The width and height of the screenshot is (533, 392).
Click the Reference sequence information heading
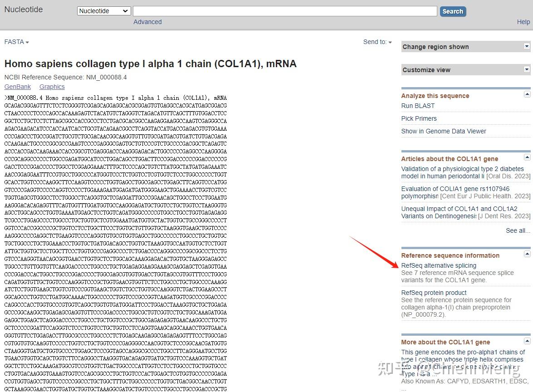click(x=450, y=255)
